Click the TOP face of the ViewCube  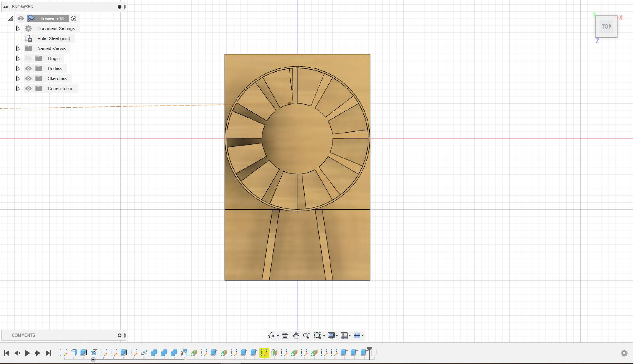[606, 27]
